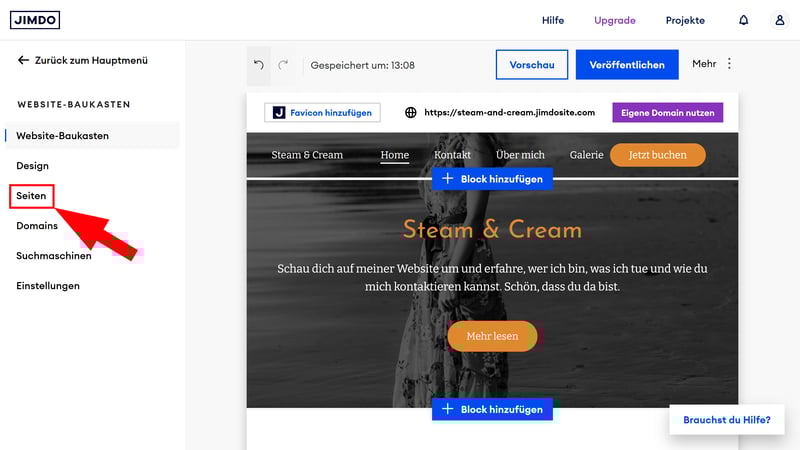Open the Upgrade link
The width and height of the screenshot is (800, 450).
(x=615, y=20)
